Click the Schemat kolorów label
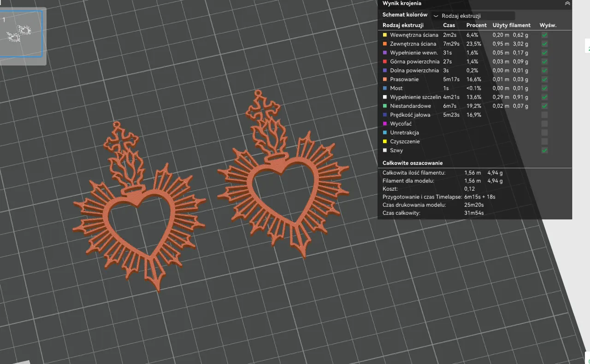Screen dimensions: 590x364 405,15
